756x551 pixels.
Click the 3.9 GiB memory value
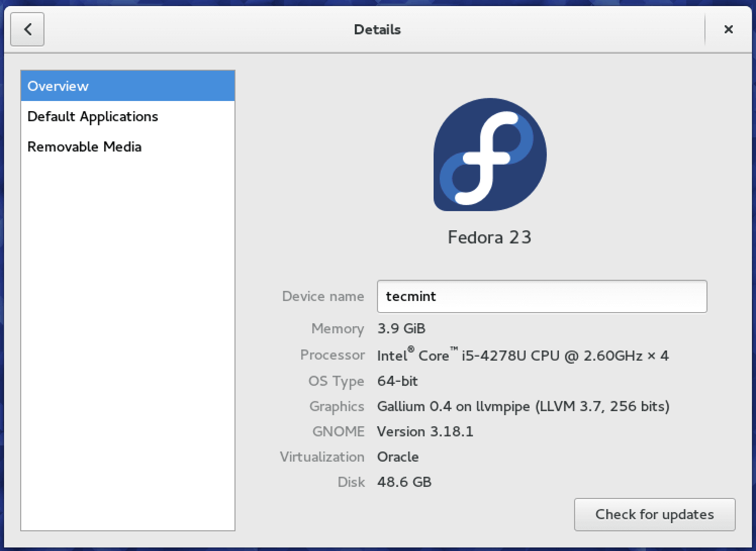[x=401, y=329]
